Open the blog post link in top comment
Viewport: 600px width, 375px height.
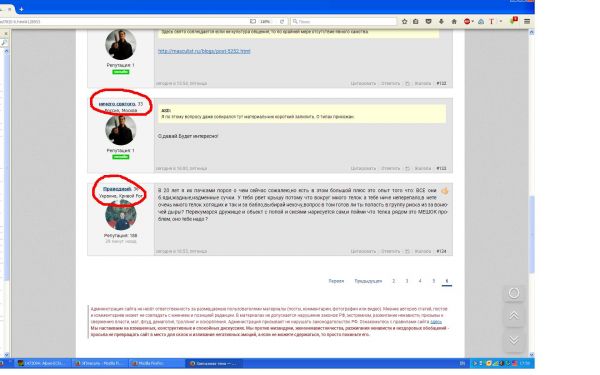pos(204,51)
